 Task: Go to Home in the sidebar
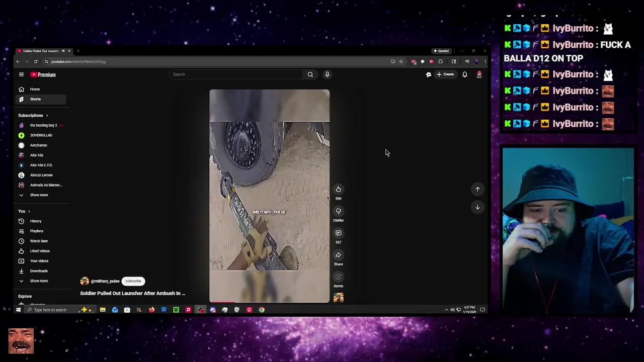(x=40, y=89)
